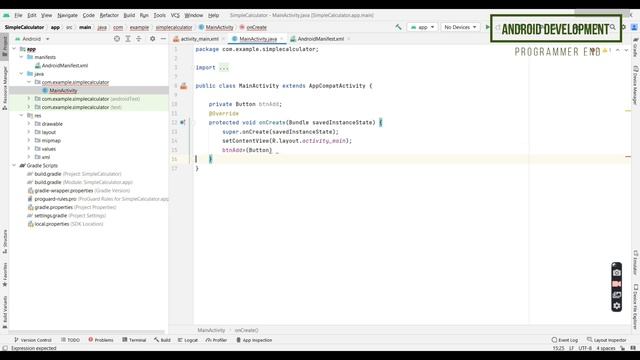The height and width of the screenshot is (360, 640).
Task: Open the Terminal tool window
Action: coord(134,340)
